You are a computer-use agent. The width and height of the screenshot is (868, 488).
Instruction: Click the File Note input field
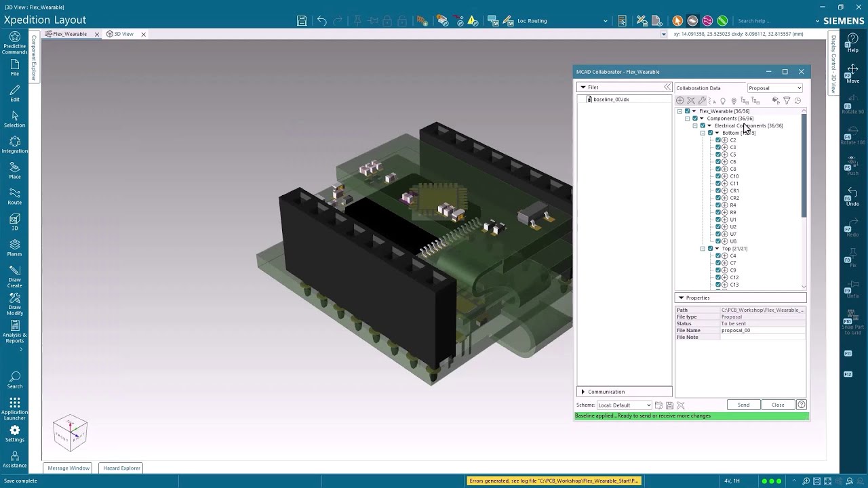[762, 337]
